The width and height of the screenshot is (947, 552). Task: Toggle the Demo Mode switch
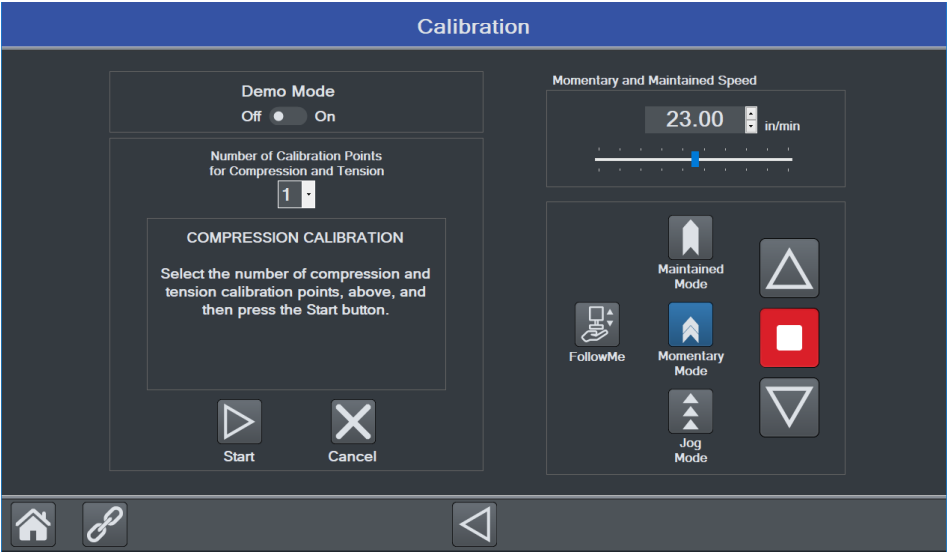(288, 116)
